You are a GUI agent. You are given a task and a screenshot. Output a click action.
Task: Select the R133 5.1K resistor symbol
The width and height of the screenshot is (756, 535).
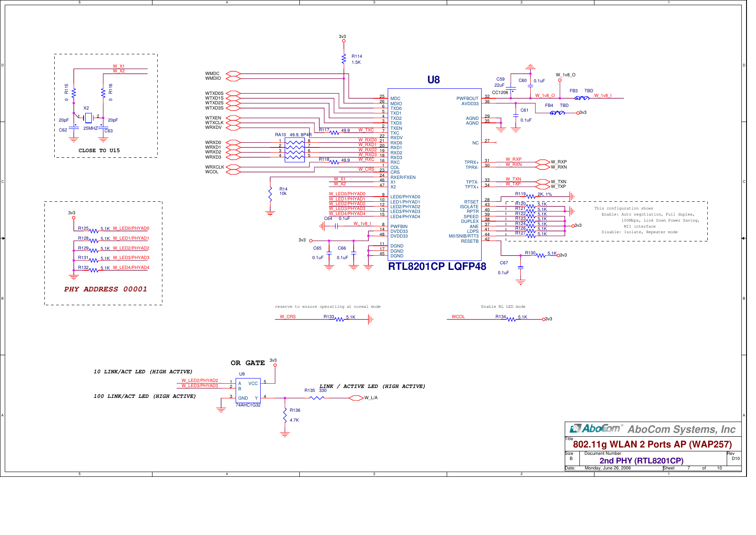pos(340,319)
